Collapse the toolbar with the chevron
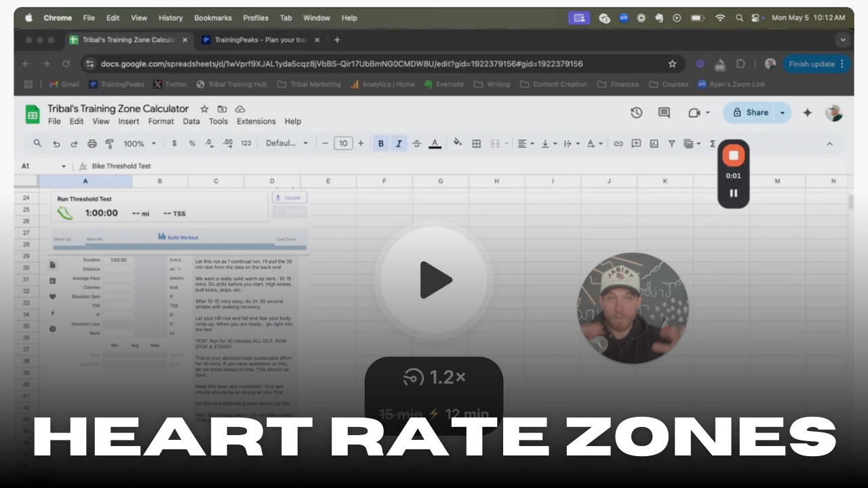The image size is (868, 488). pos(829,143)
